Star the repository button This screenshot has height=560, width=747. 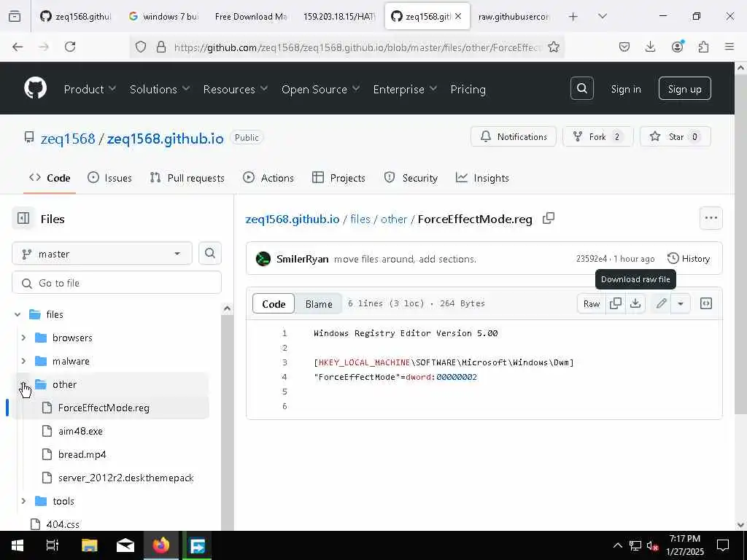(x=676, y=136)
